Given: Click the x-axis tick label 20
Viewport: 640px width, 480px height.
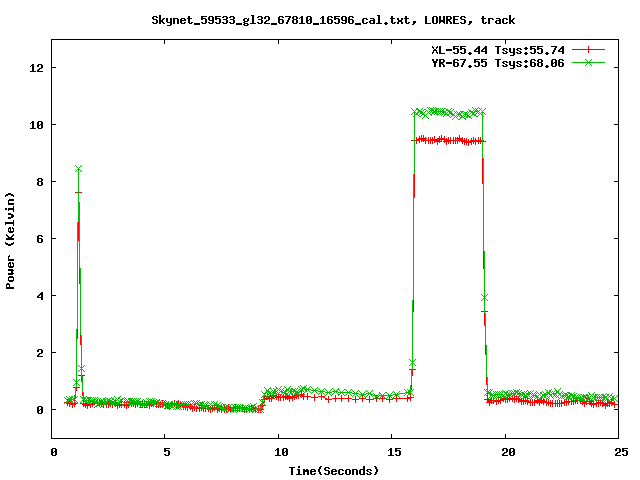Looking at the screenshot, I should click(x=507, y=452).
